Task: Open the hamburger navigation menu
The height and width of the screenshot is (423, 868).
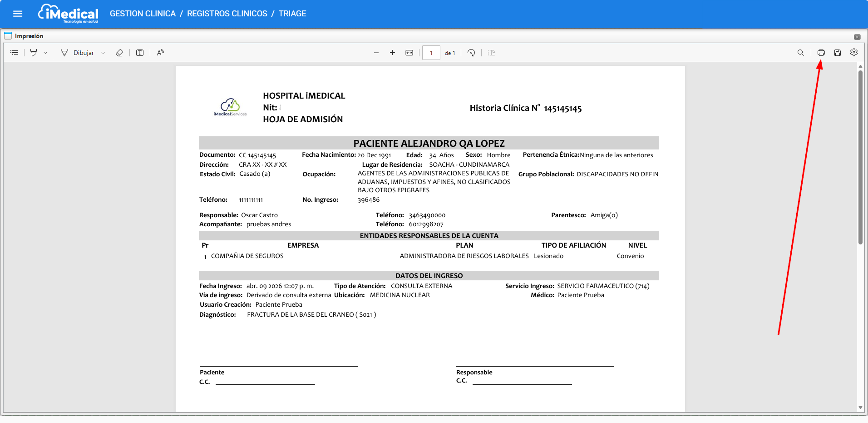Action: [x=18, y=14]
